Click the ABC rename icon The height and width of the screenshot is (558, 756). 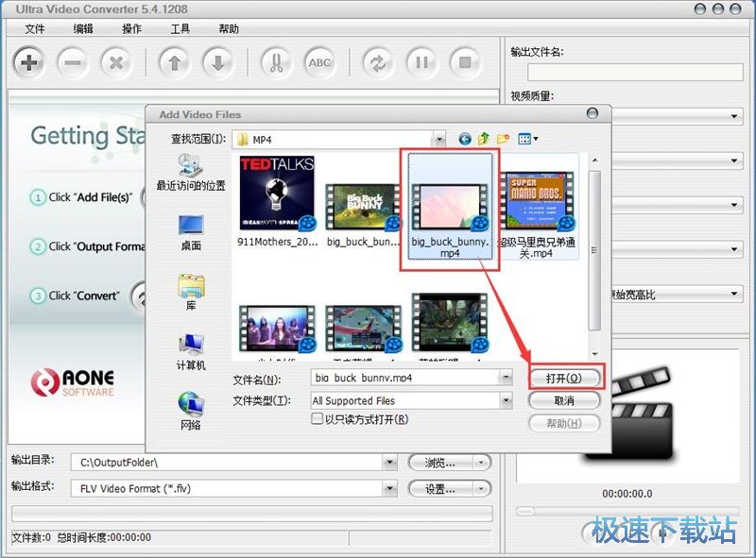(x=320, y=62)
